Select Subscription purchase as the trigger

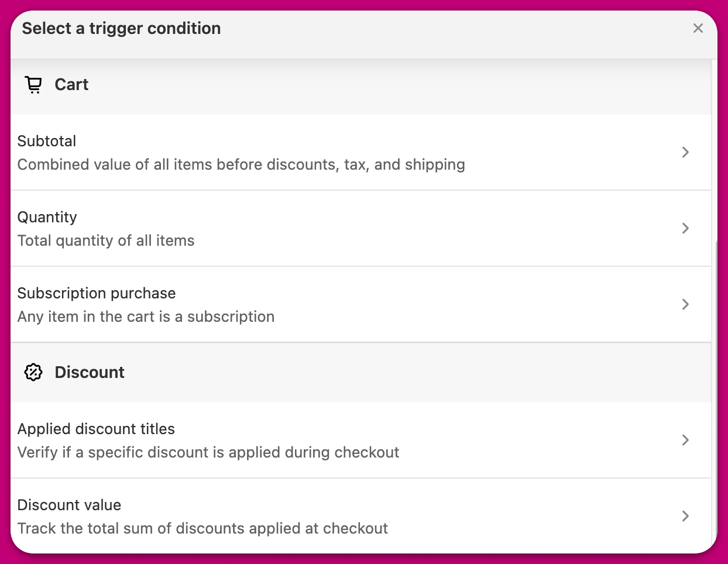click(97, 293)
